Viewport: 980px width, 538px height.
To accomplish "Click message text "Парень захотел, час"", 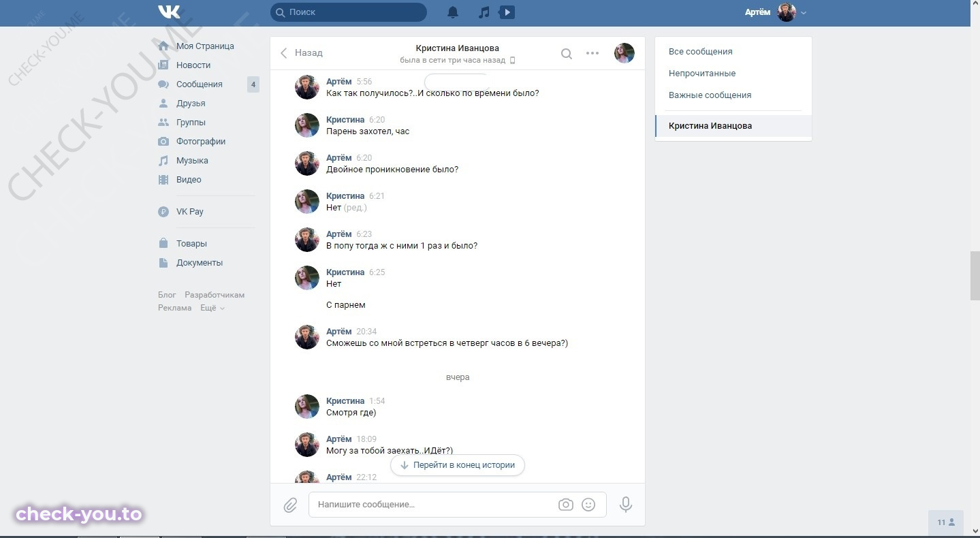I will (x=368, y=131).
